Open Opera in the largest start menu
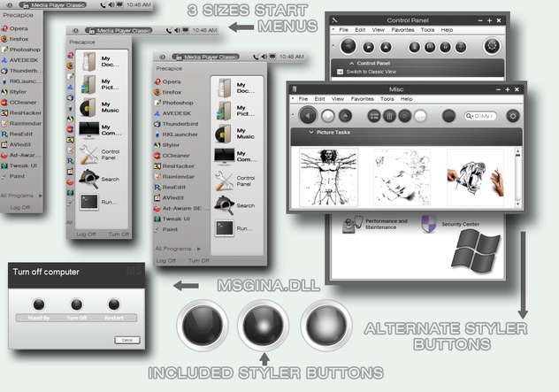The height and width of the screenshot is (392, 559). [x=168, y=81]
